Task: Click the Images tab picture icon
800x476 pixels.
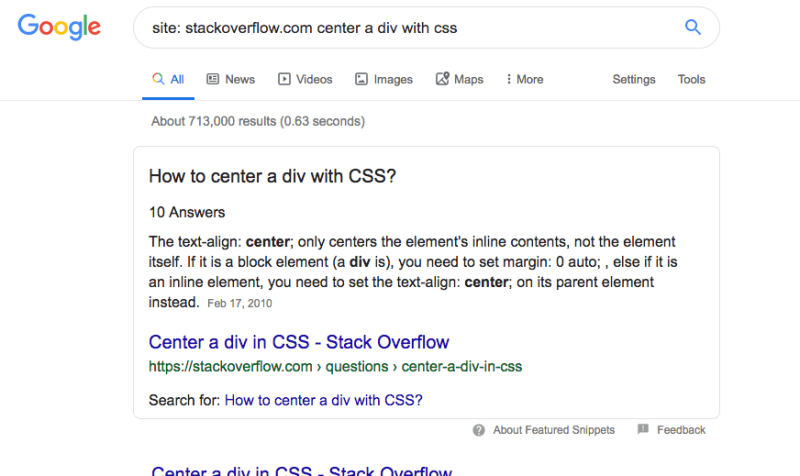Action: click(361, 79)
